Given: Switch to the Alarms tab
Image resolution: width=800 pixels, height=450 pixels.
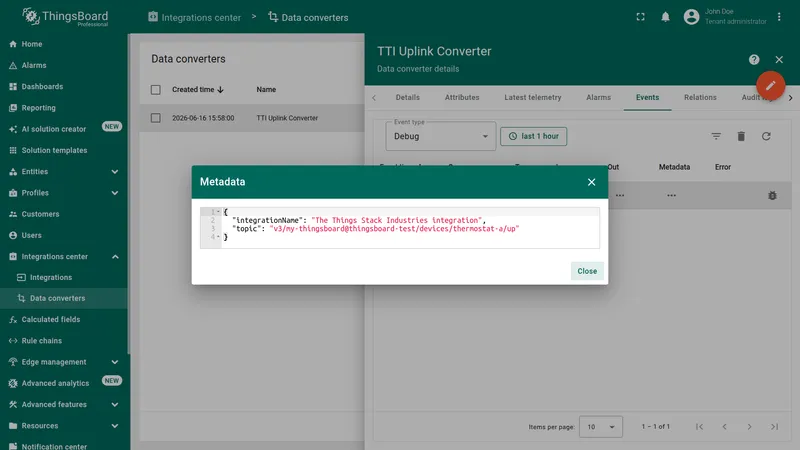Looking at the screenshot, I should click(x=598, y=97).
